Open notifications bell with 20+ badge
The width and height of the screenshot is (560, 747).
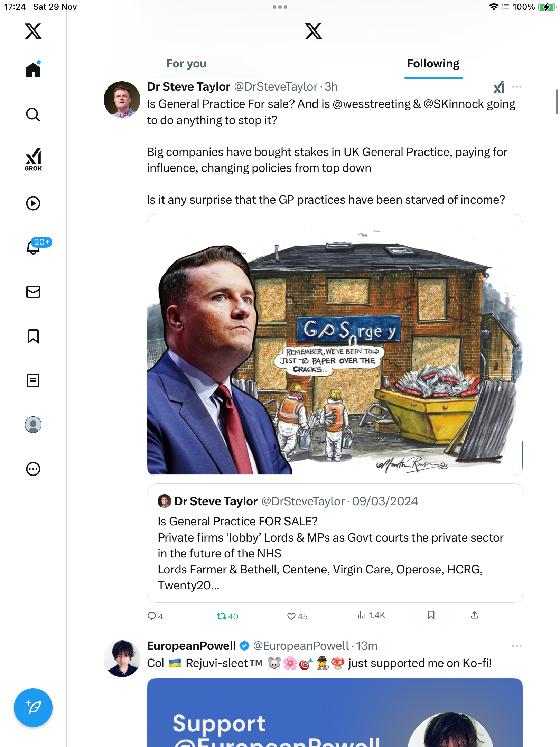[34, 247]
